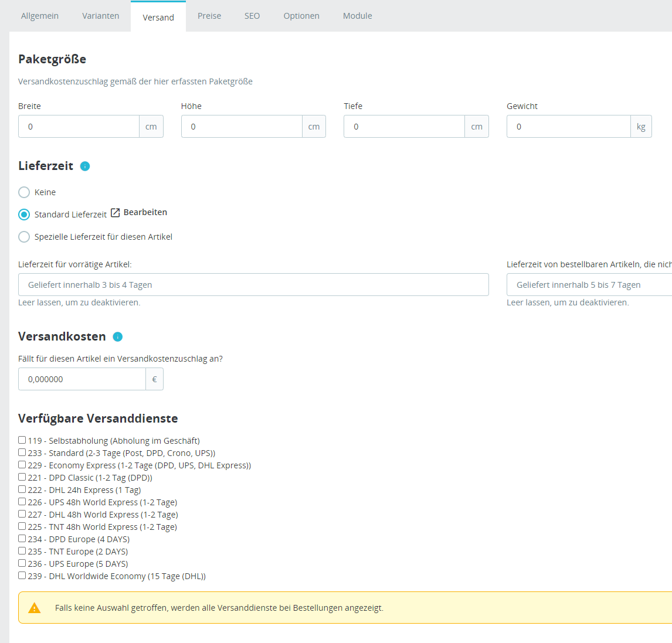Click the warning triangle icon in the notice

coord(34,607)
